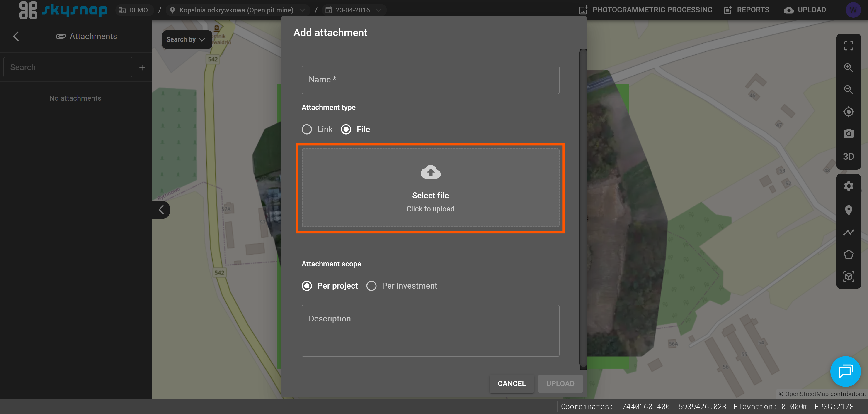This screenshot has width=868, height=414.
Task: Open Photogrammetric Processing
Action: click(x=645, y=10)
